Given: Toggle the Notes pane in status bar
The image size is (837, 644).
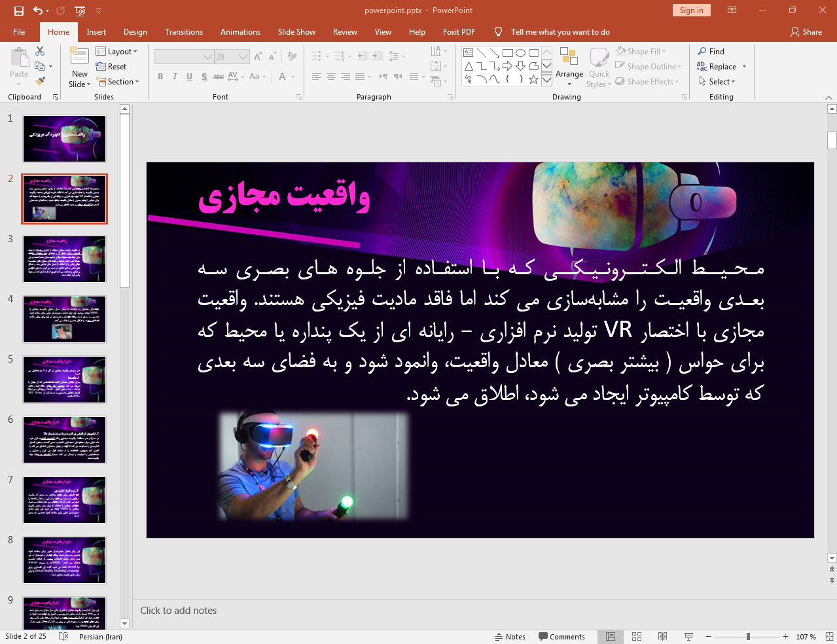Looking at the screenshot, I should (x=510, y=637).
